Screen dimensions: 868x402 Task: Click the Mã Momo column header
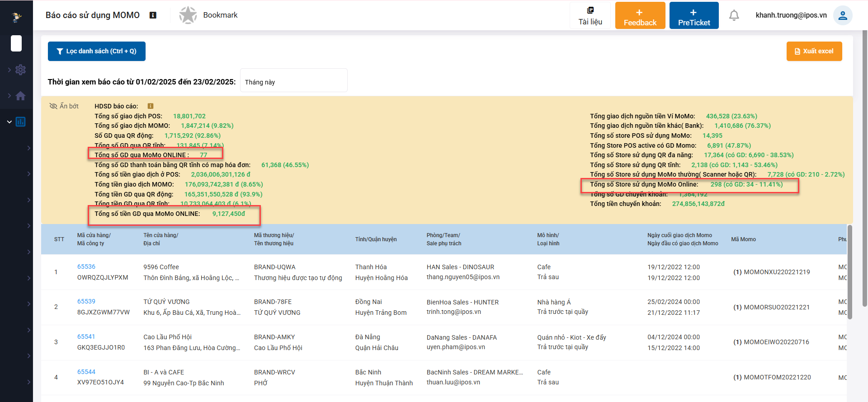click(744, 239)
